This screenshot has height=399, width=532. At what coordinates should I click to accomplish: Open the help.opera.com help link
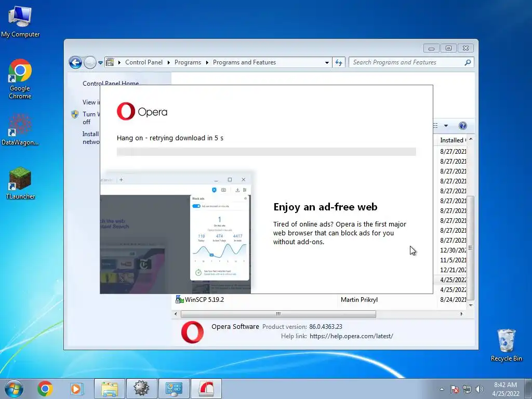tap(351, 336)
